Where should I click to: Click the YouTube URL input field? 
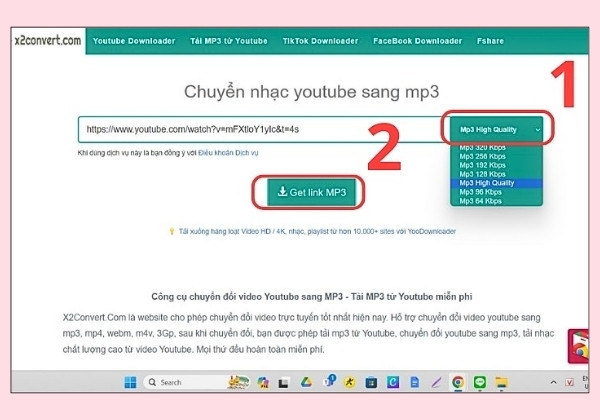click(264, 129)
